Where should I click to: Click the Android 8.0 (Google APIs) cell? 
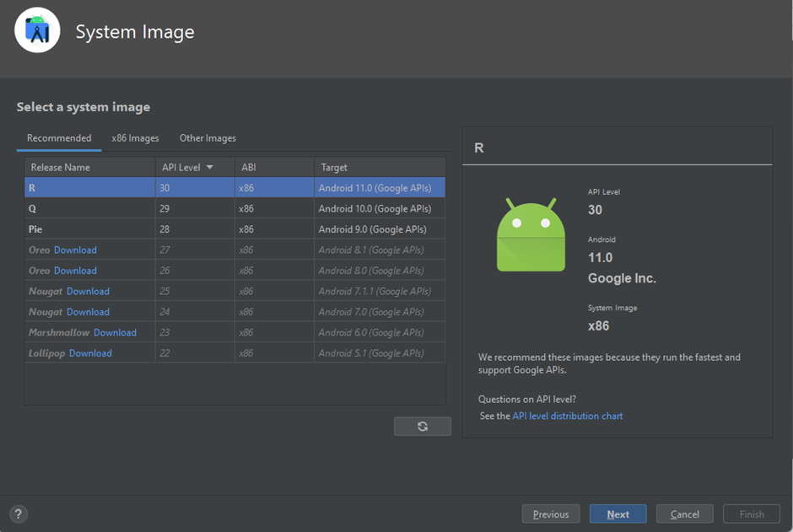point(380,271)
